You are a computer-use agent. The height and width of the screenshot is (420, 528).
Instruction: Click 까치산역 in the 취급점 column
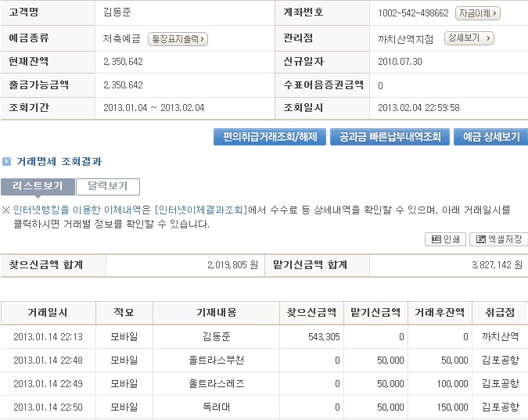pyautogui.click(x=500, y=337)
